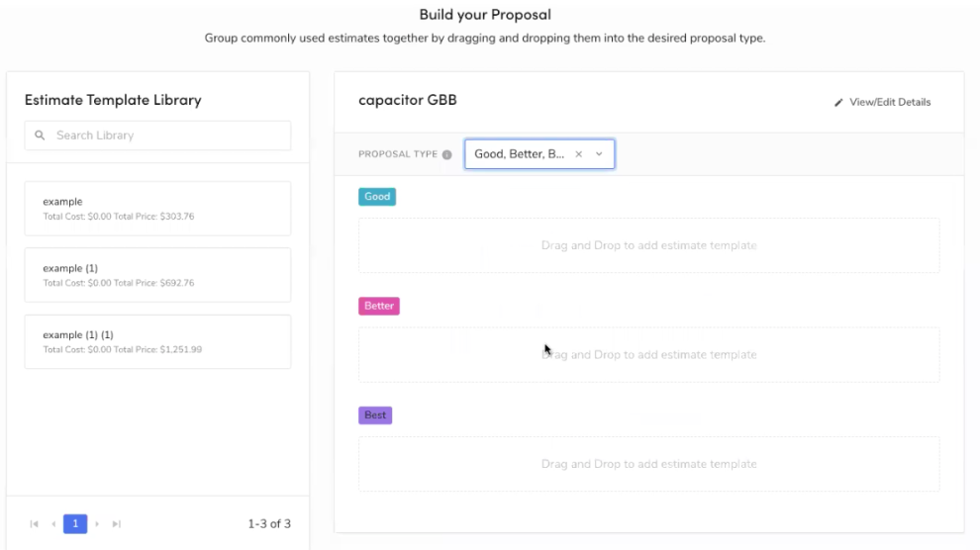Viewport: 980px width, 550px height.
Task: Click the teal Good tier label
Action: click(377, 197)
